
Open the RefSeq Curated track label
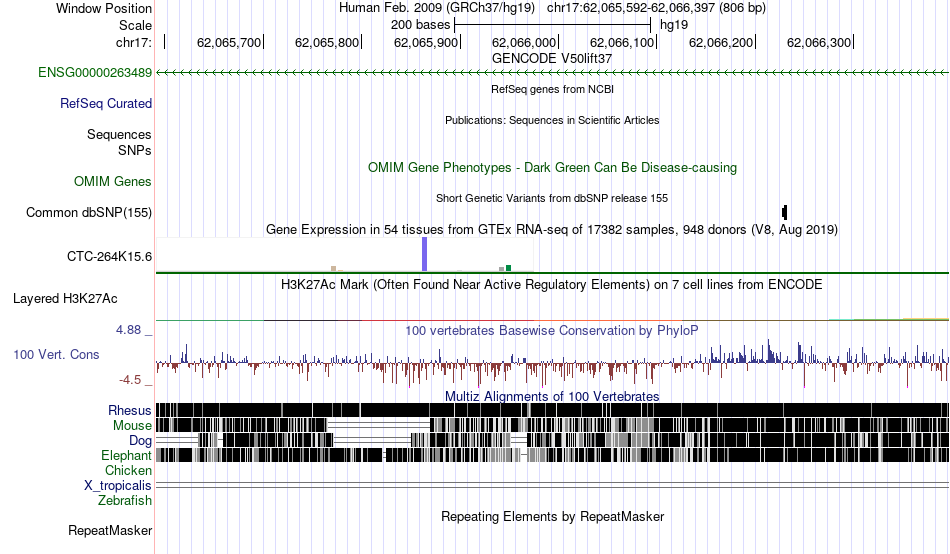pyautogui.click(x=106, y=104)
